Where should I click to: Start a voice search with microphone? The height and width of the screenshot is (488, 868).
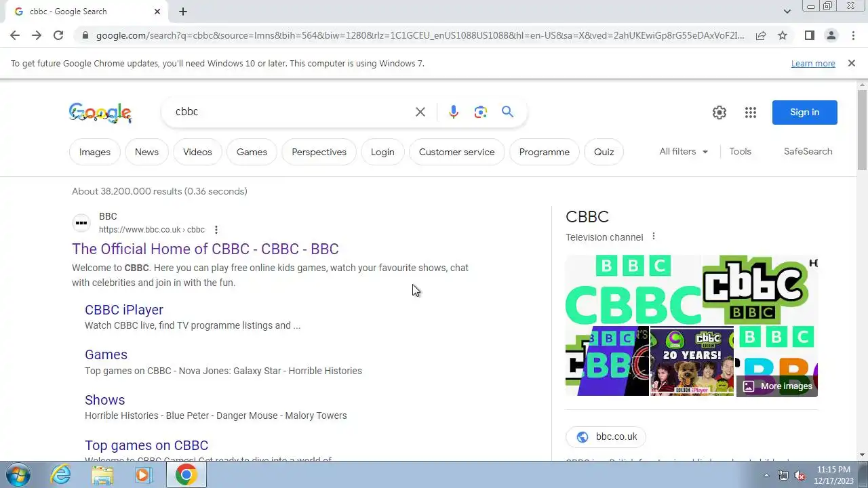coord(454,112)
